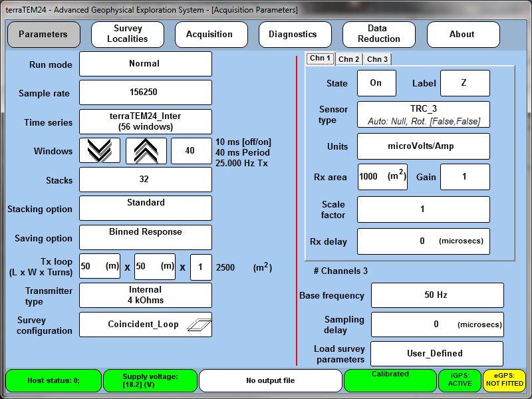
Task: Switch to the Acquisition page
Action: [211, 35]
